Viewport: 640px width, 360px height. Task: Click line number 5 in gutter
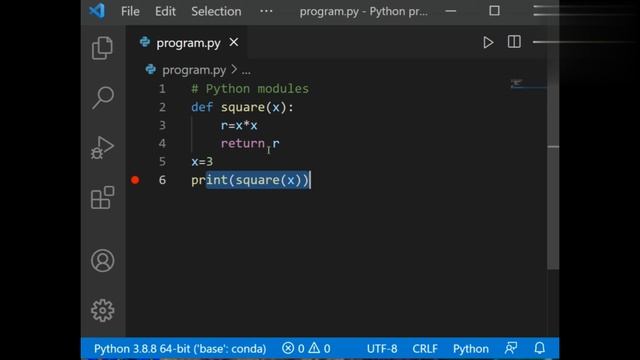coord(162,162)
